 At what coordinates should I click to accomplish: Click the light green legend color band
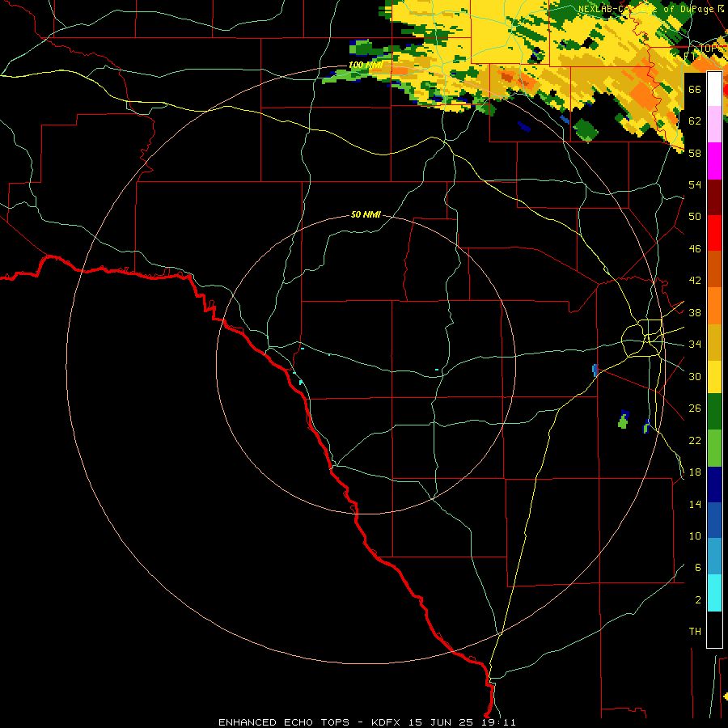point(714,448)
